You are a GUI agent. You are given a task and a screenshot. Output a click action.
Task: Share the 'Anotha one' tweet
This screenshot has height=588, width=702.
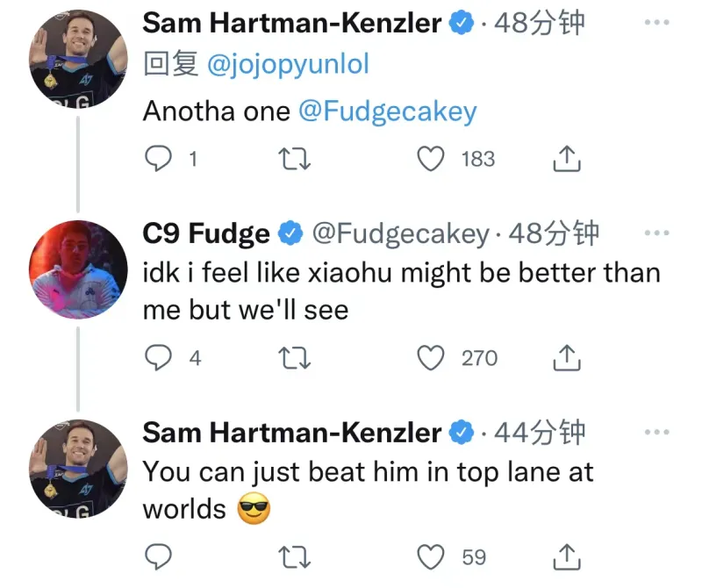(x=567, y=159)
